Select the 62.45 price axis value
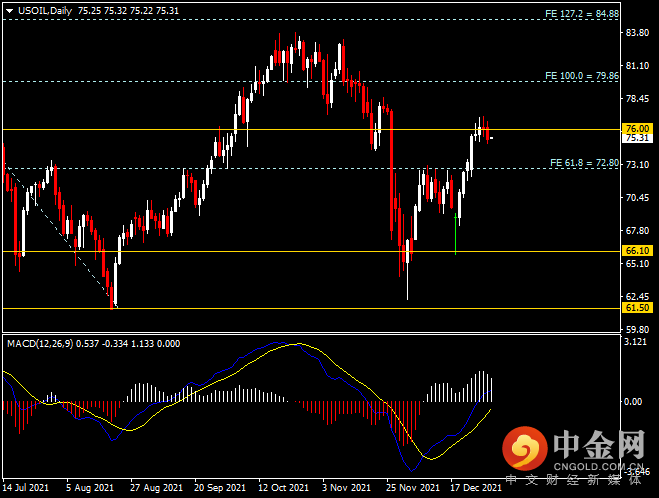659x498 pixels. coord(637,296)
